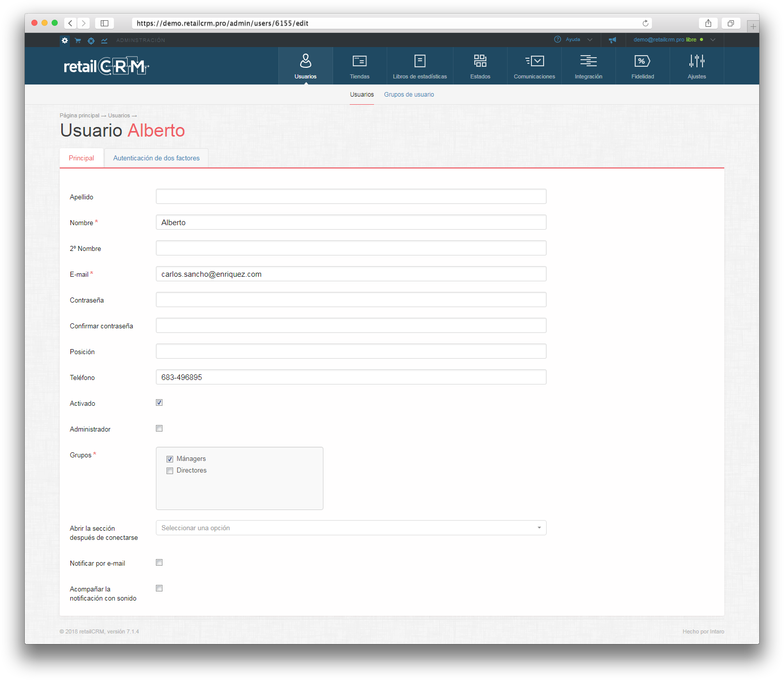Open the Integración section

[589, 66]
